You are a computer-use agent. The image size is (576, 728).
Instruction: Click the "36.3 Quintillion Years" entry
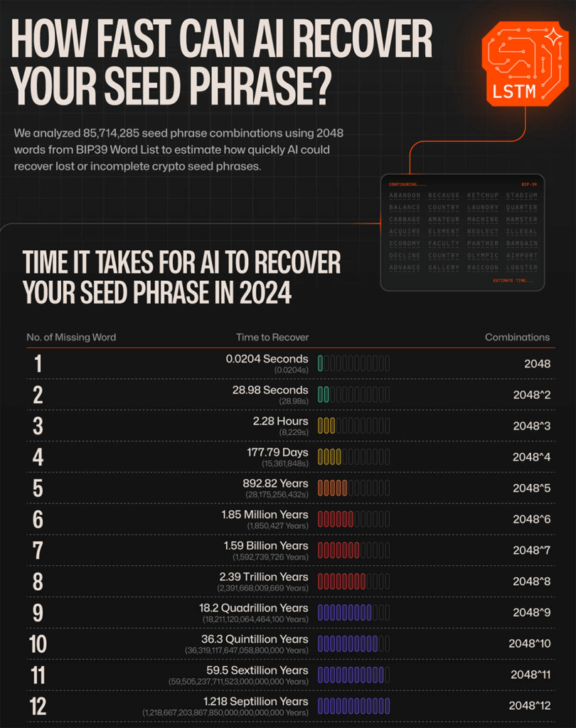click(x=255, y=639)
